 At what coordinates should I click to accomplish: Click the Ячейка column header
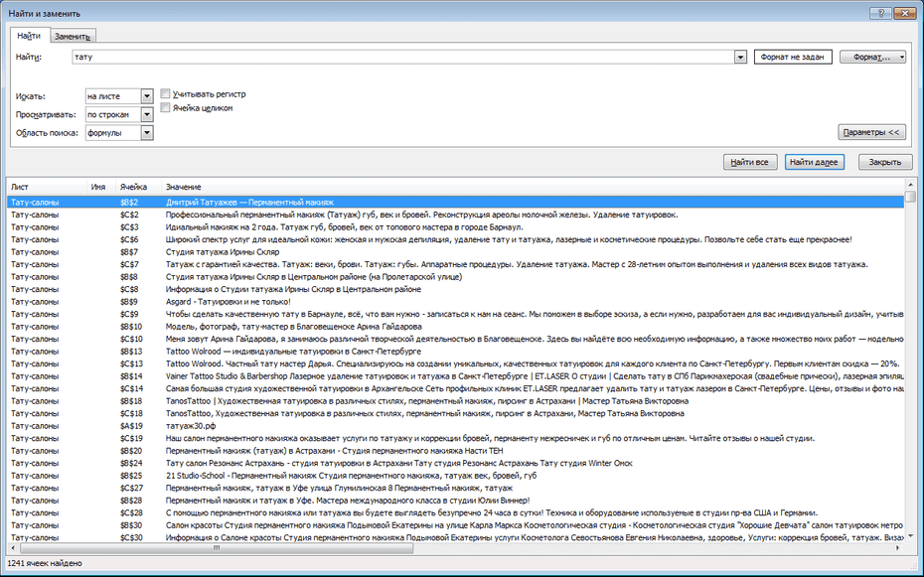(x=138, y=187)
